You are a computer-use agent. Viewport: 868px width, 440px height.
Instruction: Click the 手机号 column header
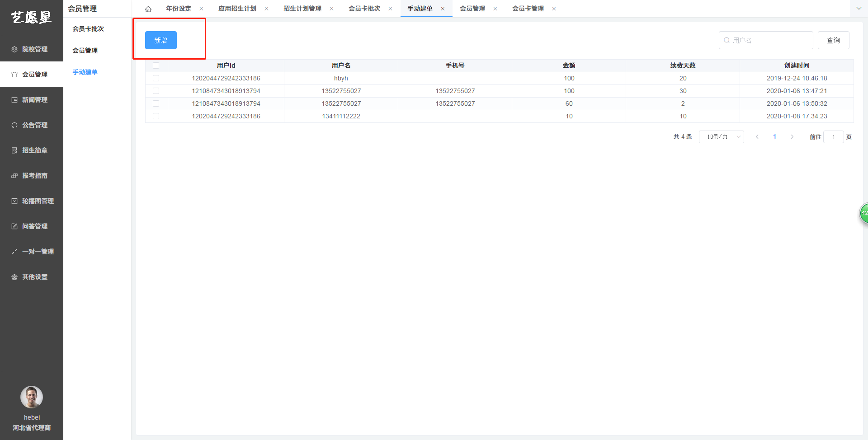tap(455, 66)
